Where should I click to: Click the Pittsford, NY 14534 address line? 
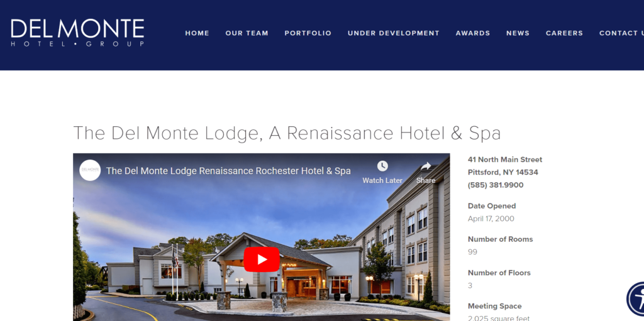click(502, 172)
